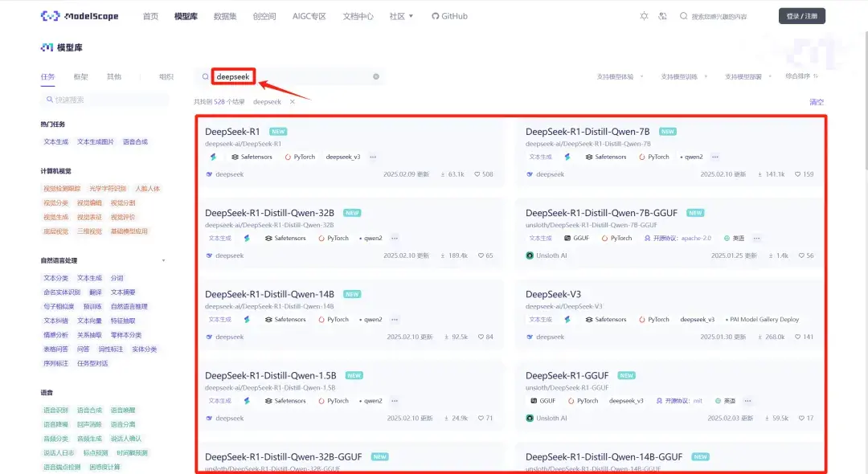Open 数据集 in the top navigation
Screen dimensions: 868x474
click(x=225, y=16)
